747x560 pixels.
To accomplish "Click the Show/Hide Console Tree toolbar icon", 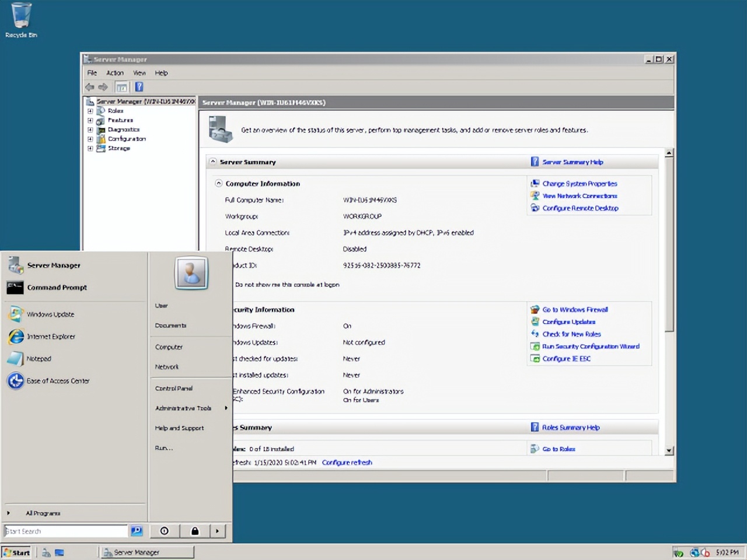I will pos(121,86).
